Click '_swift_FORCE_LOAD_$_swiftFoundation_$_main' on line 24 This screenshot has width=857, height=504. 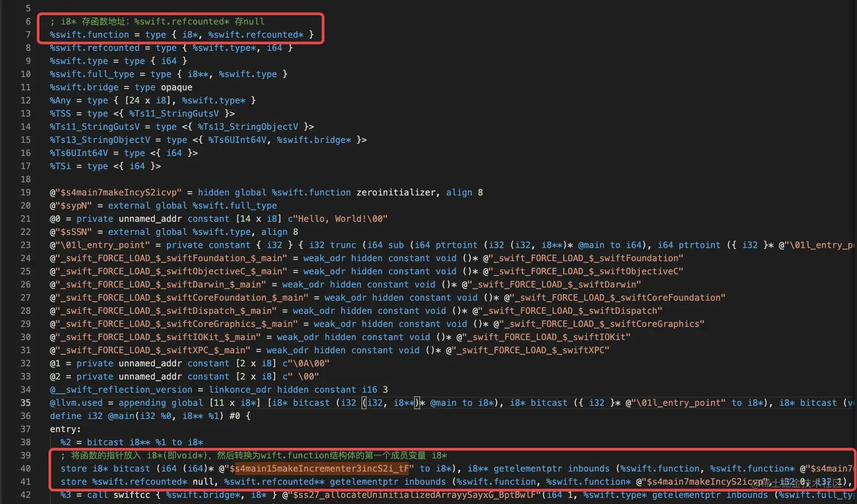[171, 258]
